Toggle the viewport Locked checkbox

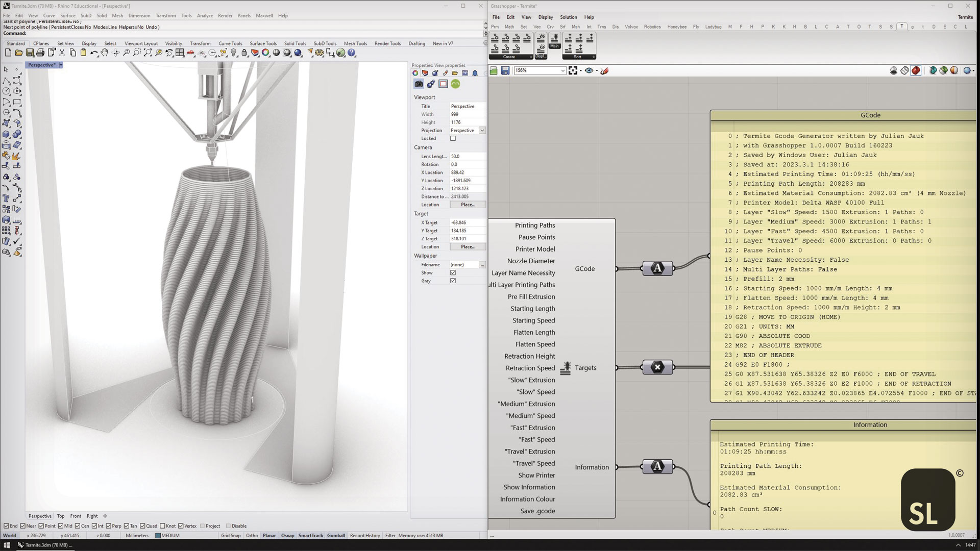click(x=453, y=138)
